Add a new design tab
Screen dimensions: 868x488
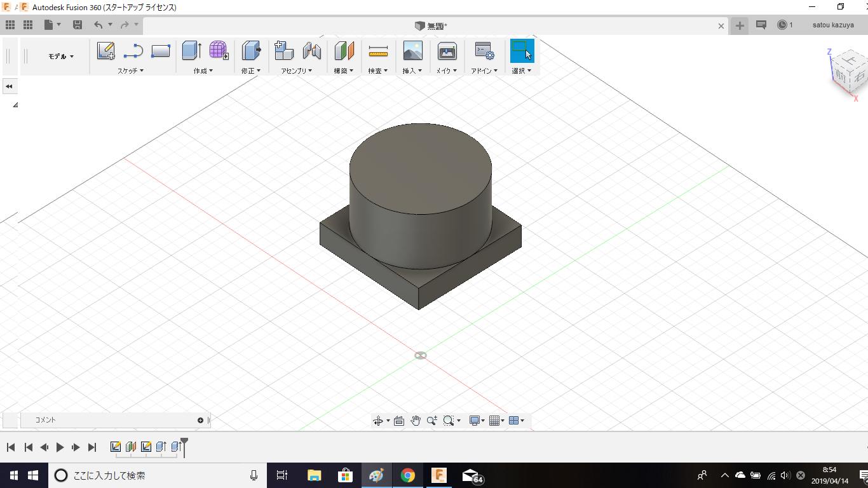740,25
